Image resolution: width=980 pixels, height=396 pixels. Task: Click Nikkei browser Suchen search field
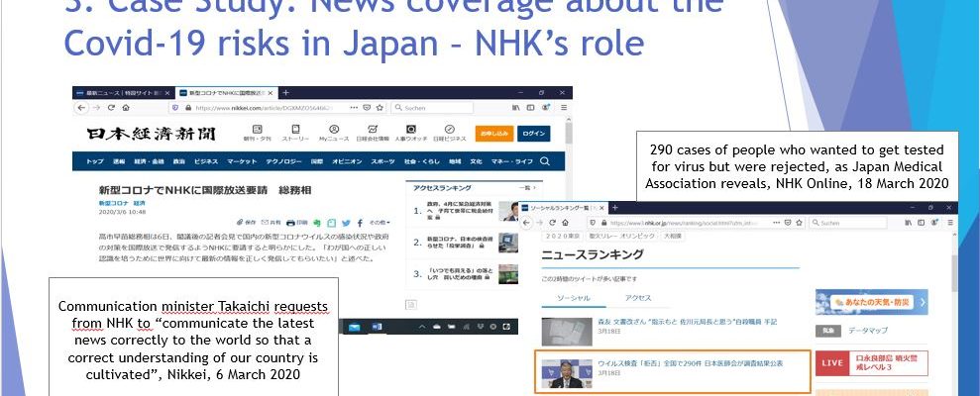pyautogui.click(x=432, y=108)
